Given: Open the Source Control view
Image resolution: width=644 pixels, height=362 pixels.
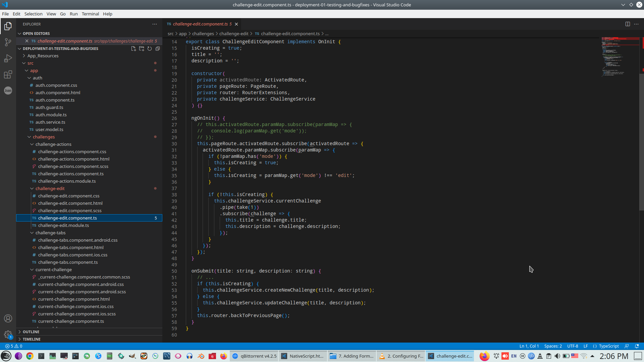Looking at the screenshot, I should pos(8,42).
